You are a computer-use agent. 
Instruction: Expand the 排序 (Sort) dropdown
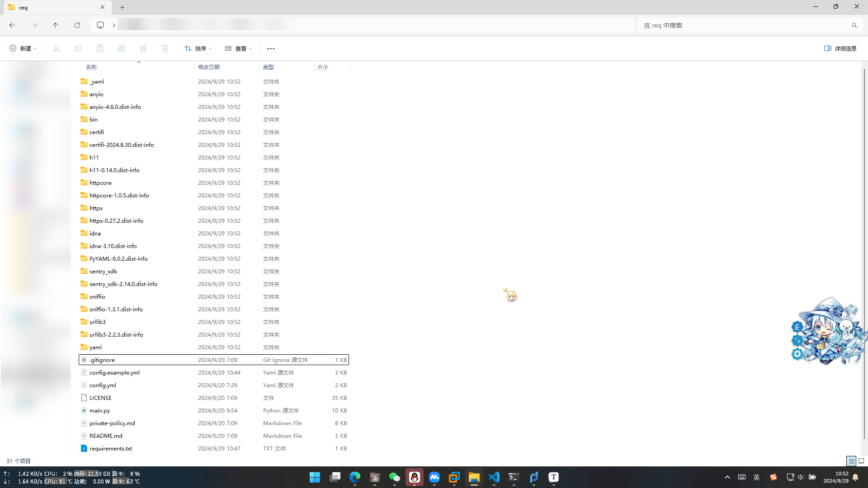click(x=198, y=48)
